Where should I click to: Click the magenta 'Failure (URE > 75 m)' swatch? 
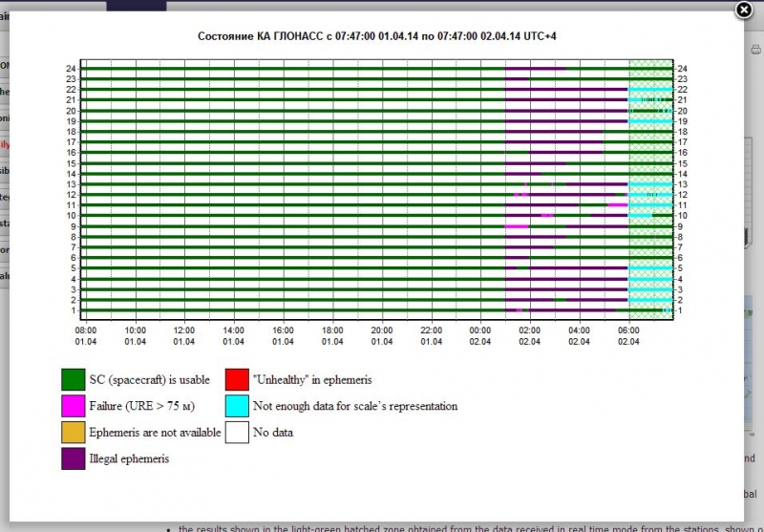click(74, 406)
